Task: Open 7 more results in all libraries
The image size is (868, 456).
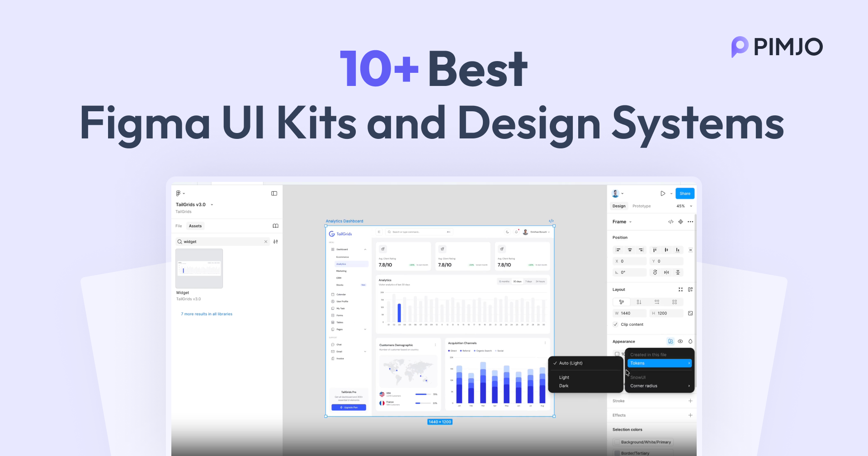Action: pyautogui.click(x=207, y=314)
